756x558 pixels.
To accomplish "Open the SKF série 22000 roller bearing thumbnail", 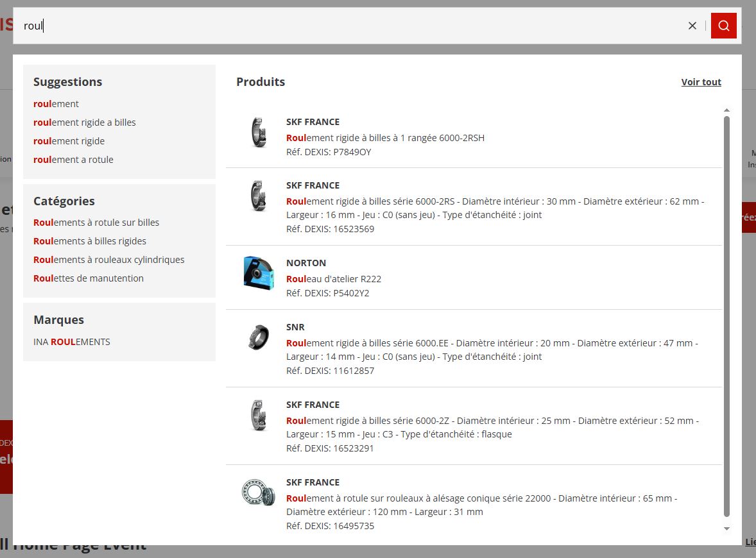I will (x=259, y=492).
